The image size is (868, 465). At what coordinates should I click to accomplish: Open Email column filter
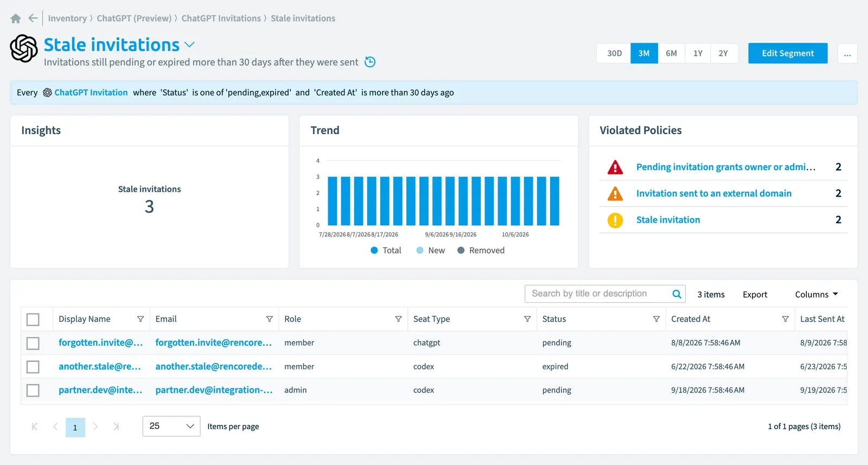coord(270,319)
